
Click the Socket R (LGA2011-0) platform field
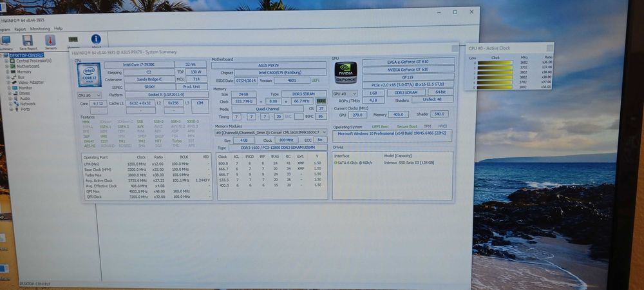[166, 95]
